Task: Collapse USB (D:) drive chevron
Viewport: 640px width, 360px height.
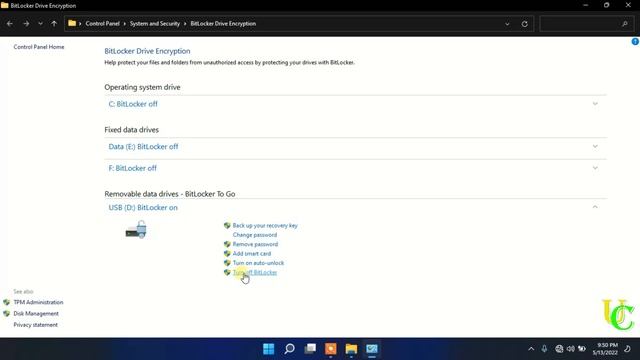Action: tap(595, 207)
